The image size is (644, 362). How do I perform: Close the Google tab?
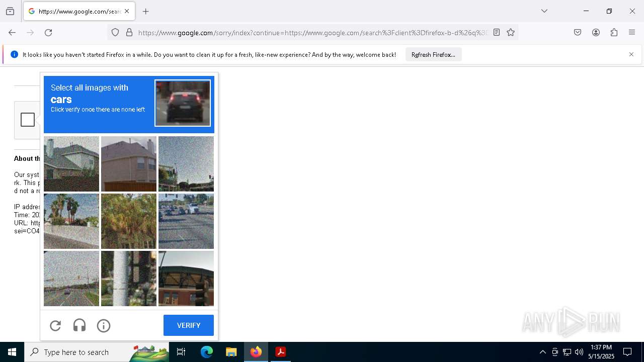(127, 11)
